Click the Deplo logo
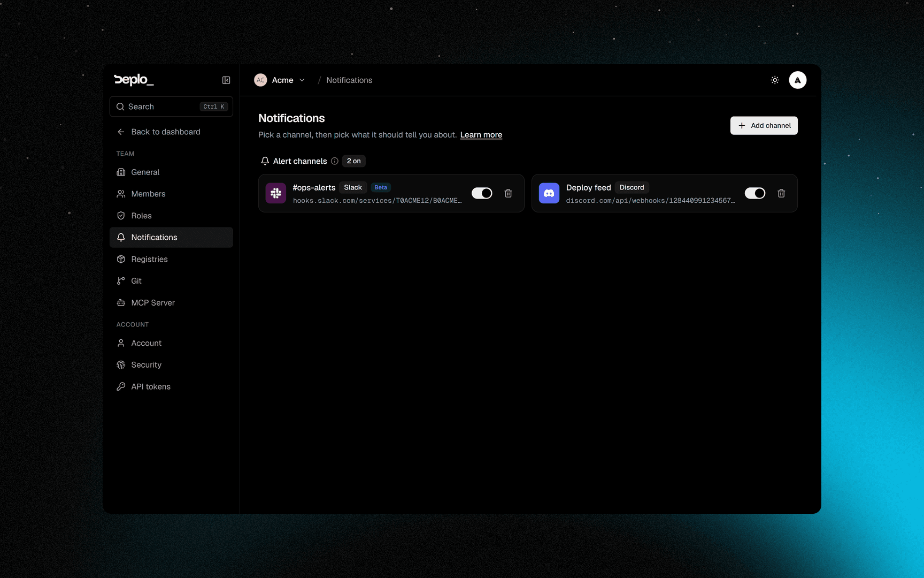This screenshot has width=924, height=578. (134, 80)
